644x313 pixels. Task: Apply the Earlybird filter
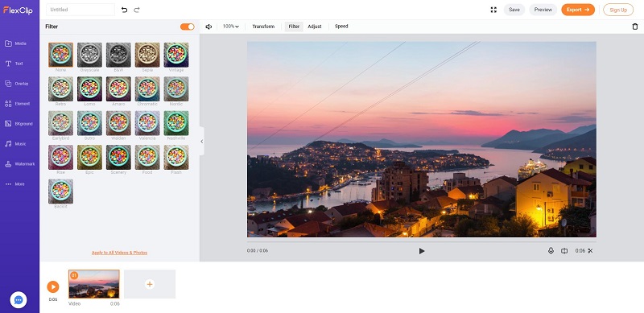pyautogui.click(x=61, y=123)
